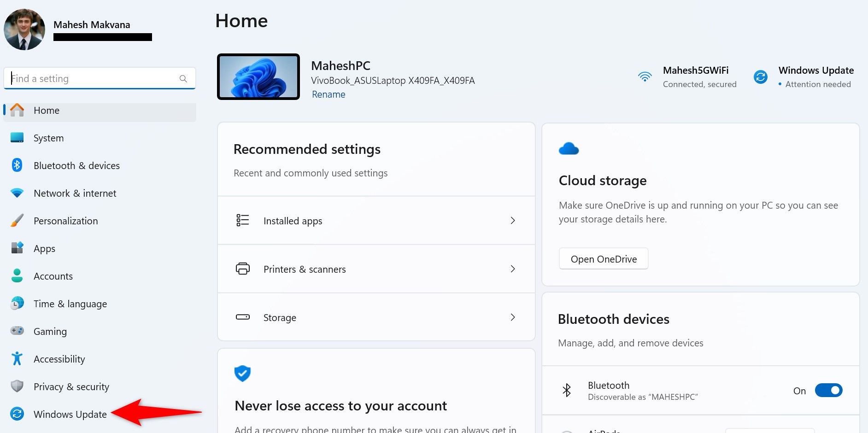Open Installed apps row
Viewport: 868px width, 433px height.
(x=376, y=221)
